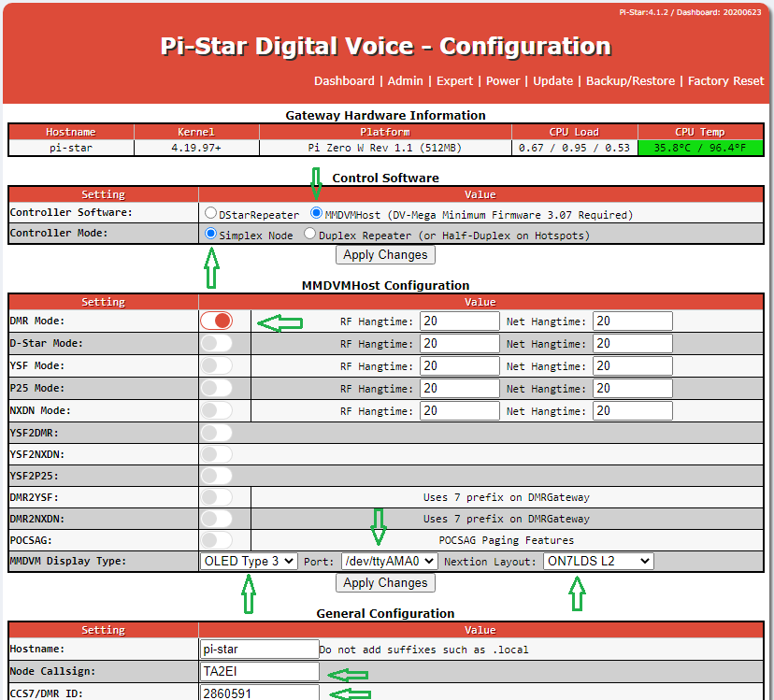The width and height of the screenshot is (774, 700).
Task: Click the Node Callsign input field
Action: (x=260, y=671)
